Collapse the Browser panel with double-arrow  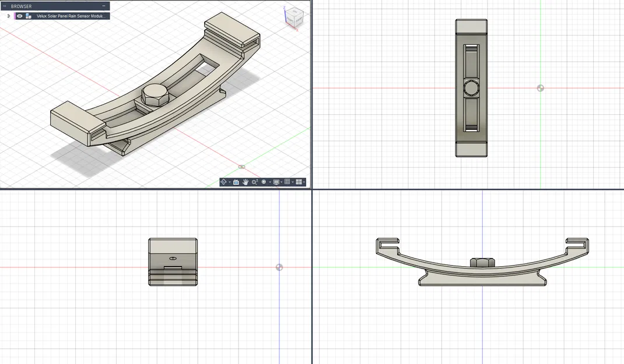[x=5, y=6]
